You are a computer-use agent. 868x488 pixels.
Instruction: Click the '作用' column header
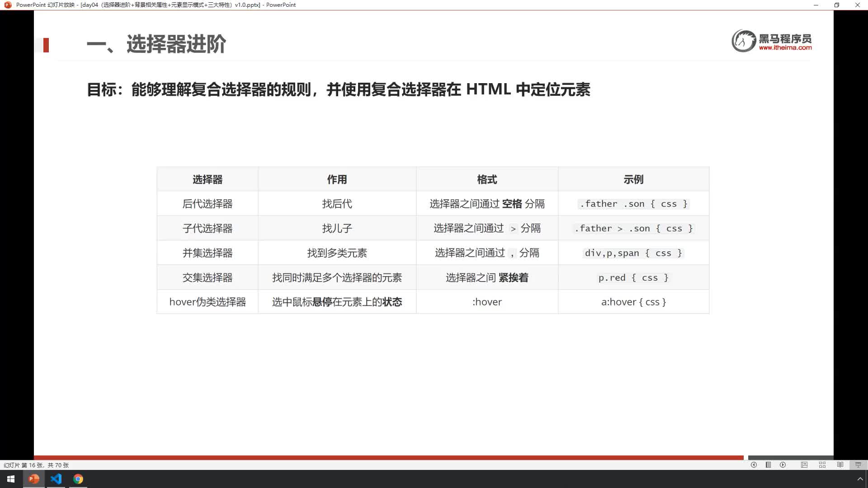point(337,179)
